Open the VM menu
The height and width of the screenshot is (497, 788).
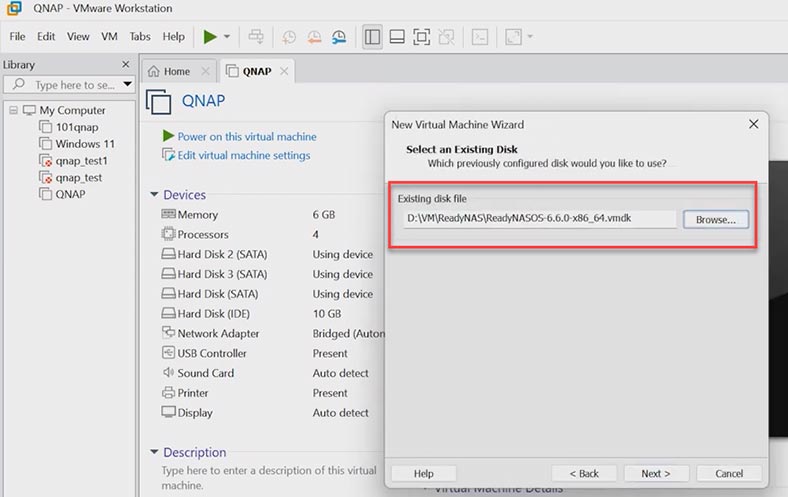(x=109, y=37)
